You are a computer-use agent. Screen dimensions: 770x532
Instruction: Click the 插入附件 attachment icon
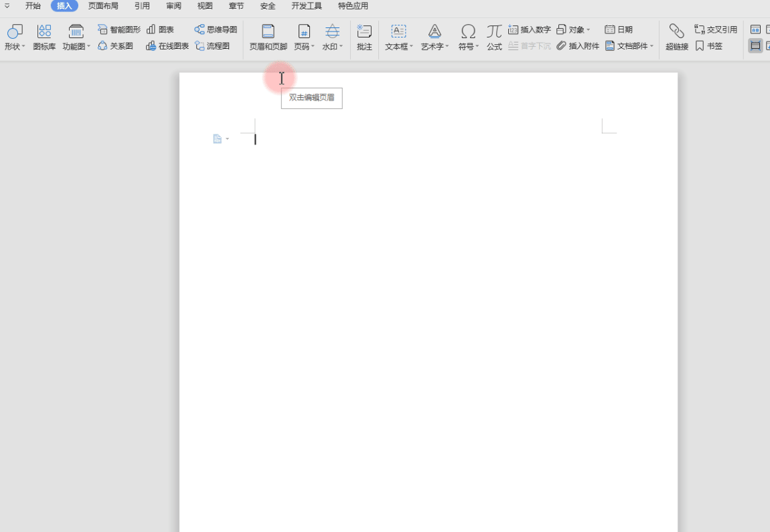coord(578,46)
